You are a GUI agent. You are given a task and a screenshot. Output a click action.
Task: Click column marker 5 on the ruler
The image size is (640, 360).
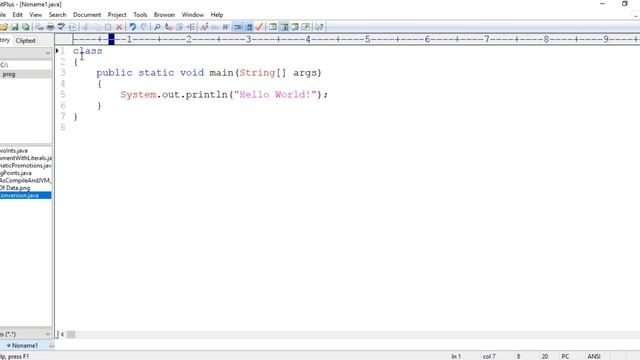point(367,39)
